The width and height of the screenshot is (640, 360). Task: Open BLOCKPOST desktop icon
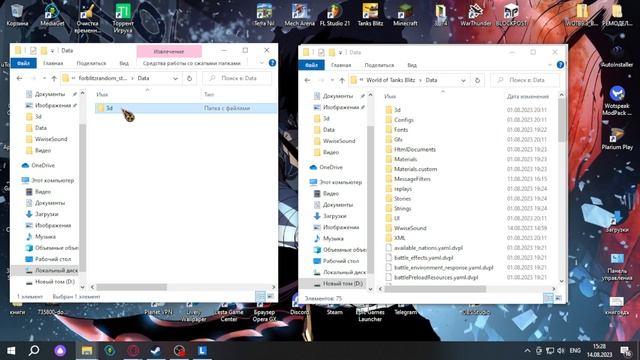click(511, 15)
